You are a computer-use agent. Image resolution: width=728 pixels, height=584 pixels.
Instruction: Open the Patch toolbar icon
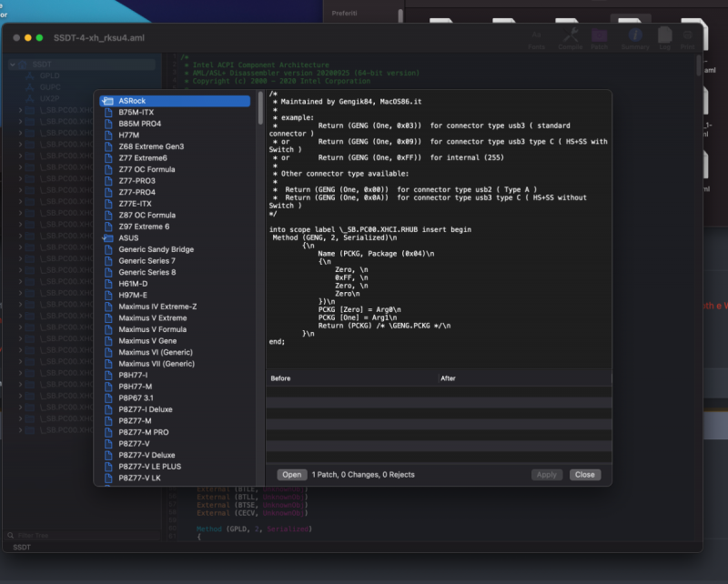pyautogui.click(x=600, y=36)
